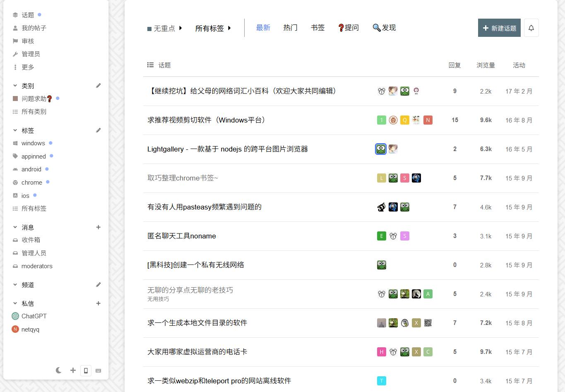Click the 新建话题 button

(x=499, y=28)
